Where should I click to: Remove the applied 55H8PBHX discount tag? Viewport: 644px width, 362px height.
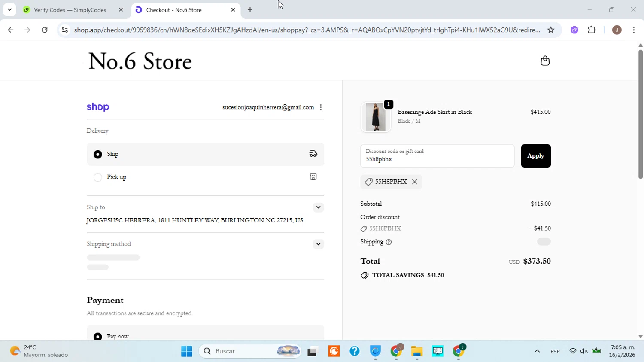tap(414, 182)
